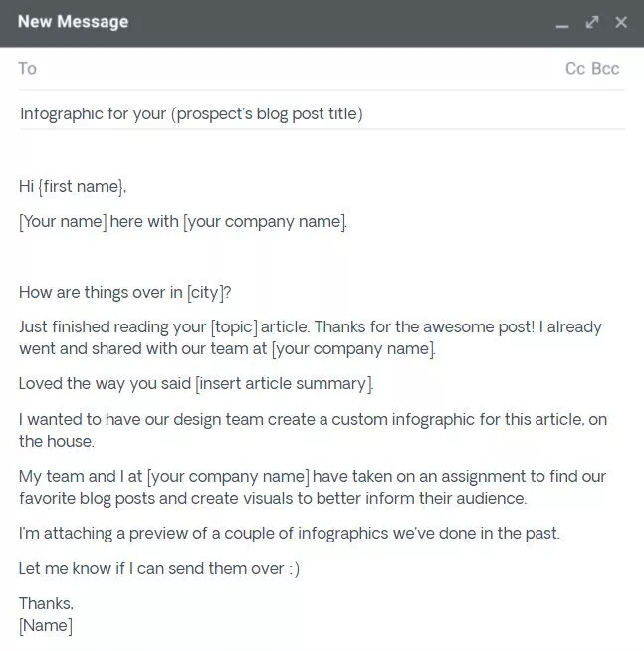The width and height of the screenshot is (644, 651).
Task: Click the 'I'm attaching a preview' sentence
Action: coord(290,534)
